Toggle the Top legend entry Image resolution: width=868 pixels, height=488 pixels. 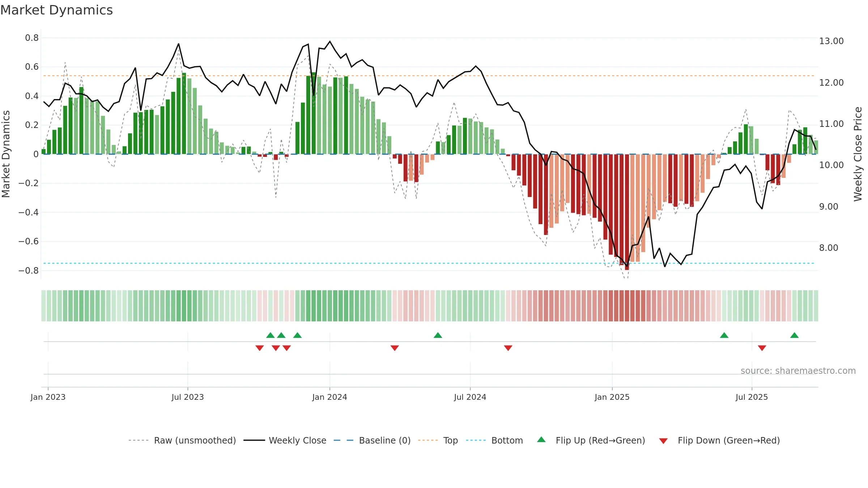point(438,440)
